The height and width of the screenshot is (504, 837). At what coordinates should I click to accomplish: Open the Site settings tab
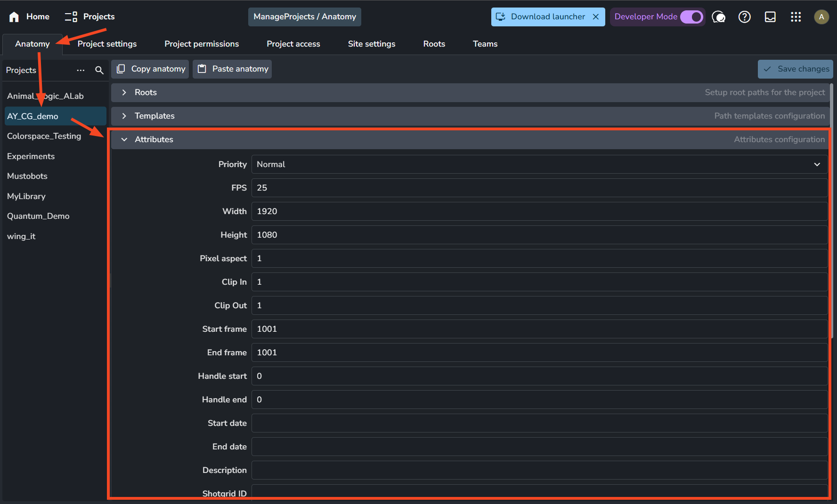(372, 44)
